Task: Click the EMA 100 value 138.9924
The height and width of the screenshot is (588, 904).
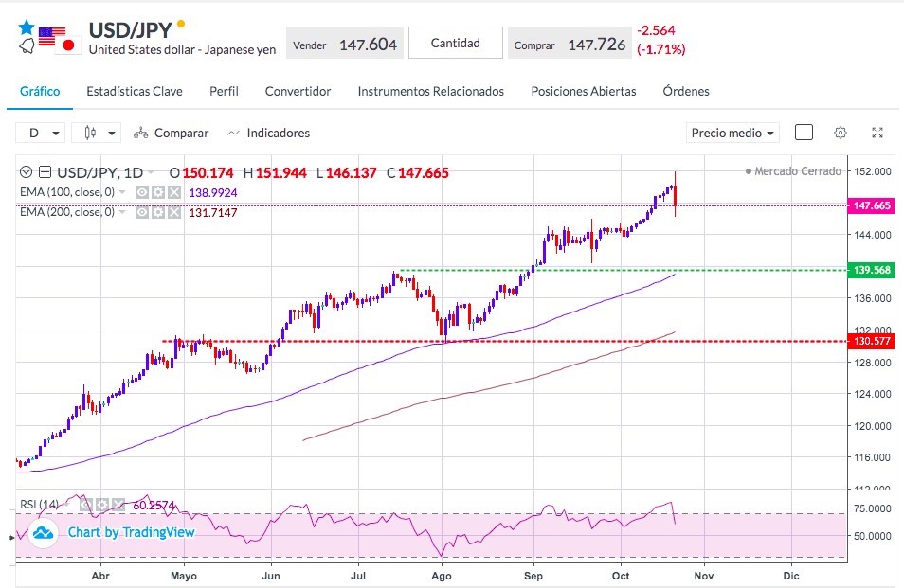Action: pyautogui.click(x=213, y=193)
